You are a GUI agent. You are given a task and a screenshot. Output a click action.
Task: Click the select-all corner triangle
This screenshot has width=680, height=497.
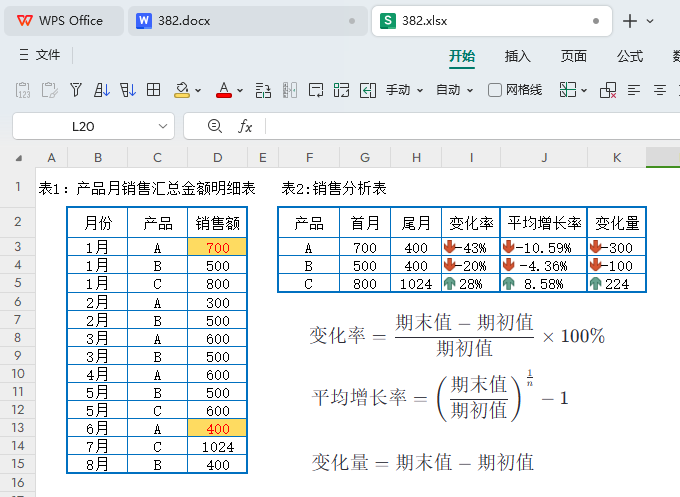[18, 158]
